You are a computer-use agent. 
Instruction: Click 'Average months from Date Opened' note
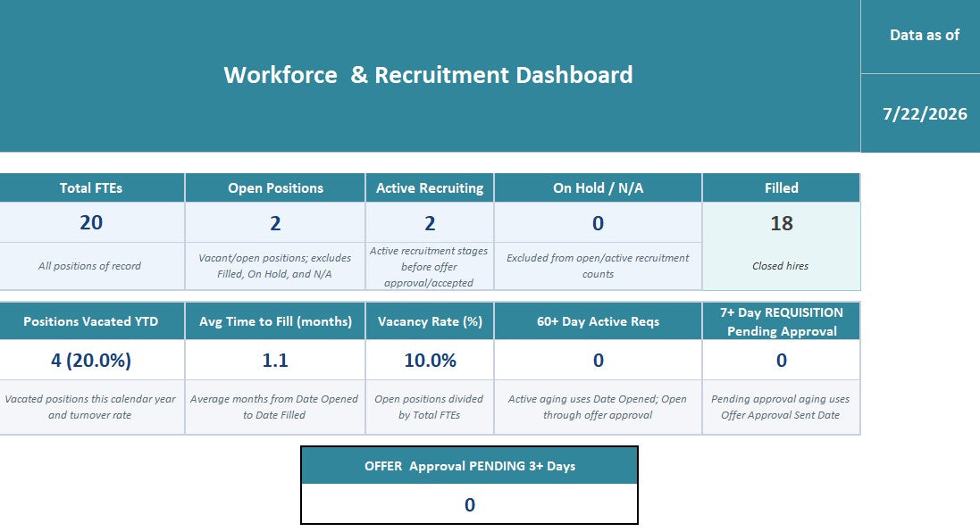point(274,406)
